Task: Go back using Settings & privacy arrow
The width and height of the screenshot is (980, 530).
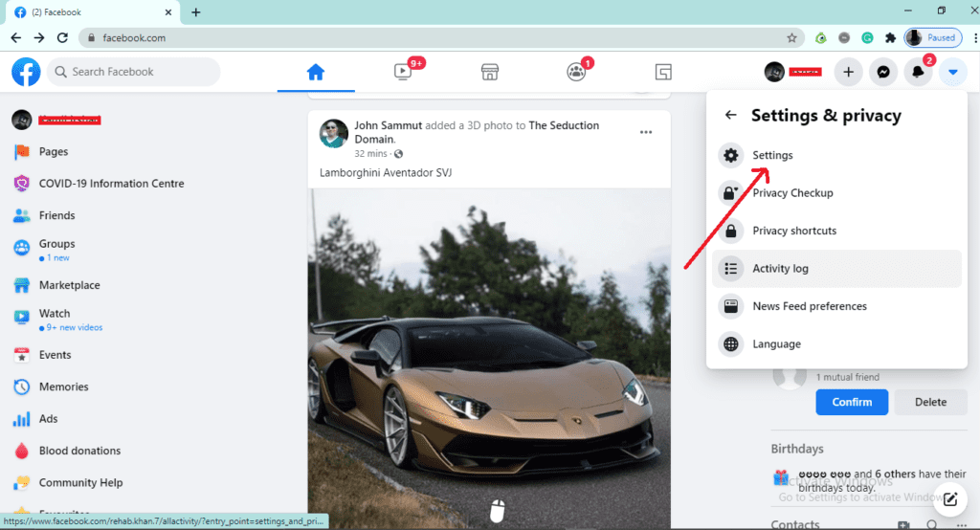Action: (731, 116)
